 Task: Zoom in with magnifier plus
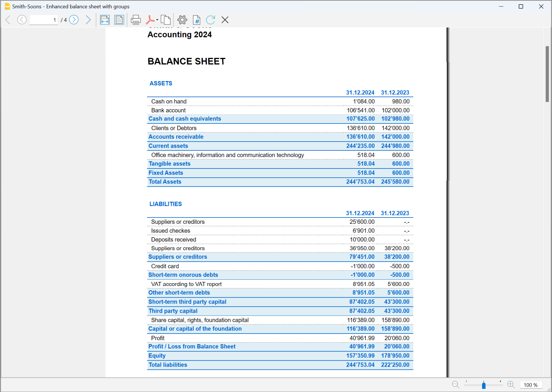click(x=511, y=385)
